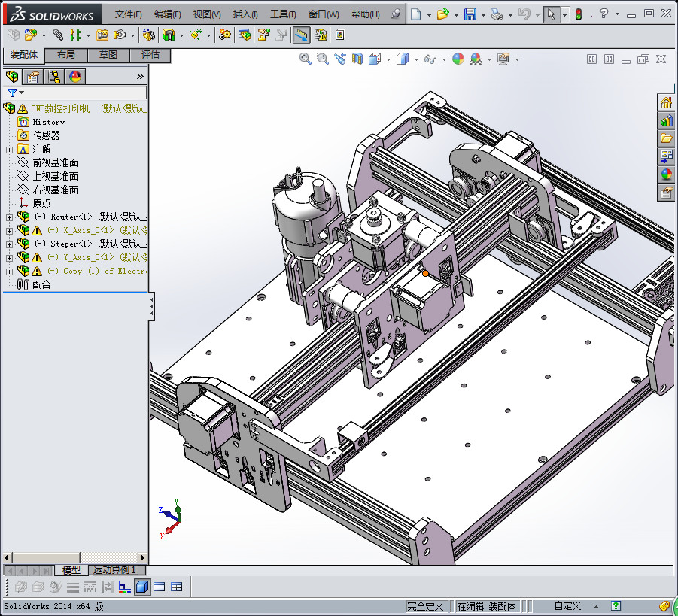Switch to the 草图 tab

[108, 55]
